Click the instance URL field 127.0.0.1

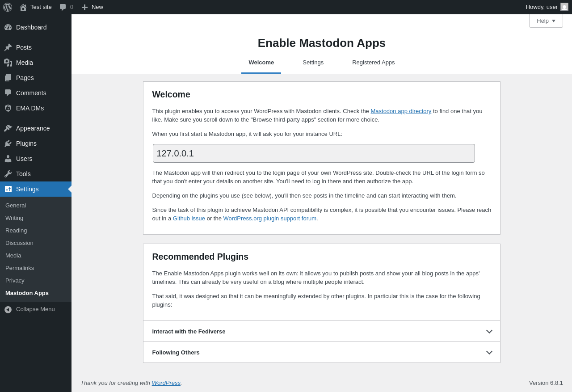pos(314,153)
